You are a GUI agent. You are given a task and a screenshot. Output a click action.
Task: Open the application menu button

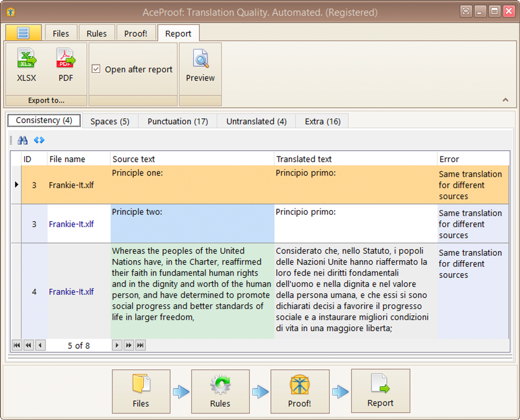[x=23, y=33]
